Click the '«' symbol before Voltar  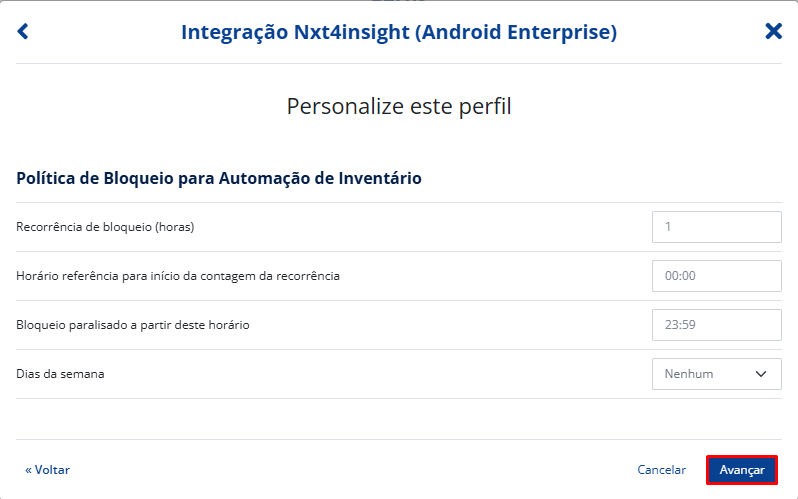28,470
